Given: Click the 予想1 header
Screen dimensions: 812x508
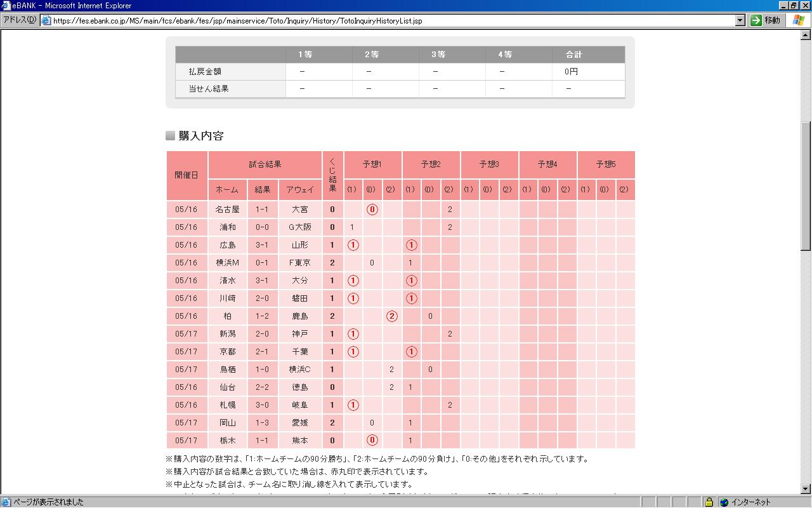Looking at the screenshot, I should pyautogui.click(x=372, y=164).
